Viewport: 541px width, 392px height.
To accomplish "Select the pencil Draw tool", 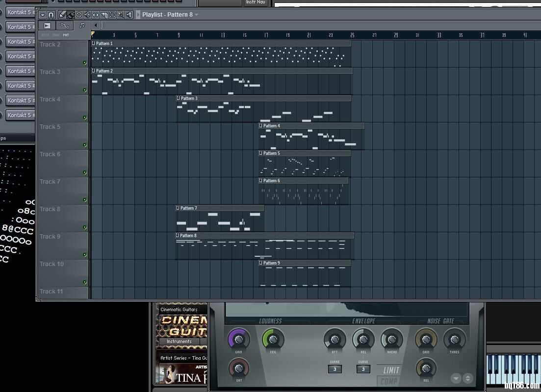I will click(x=62, y=15).
